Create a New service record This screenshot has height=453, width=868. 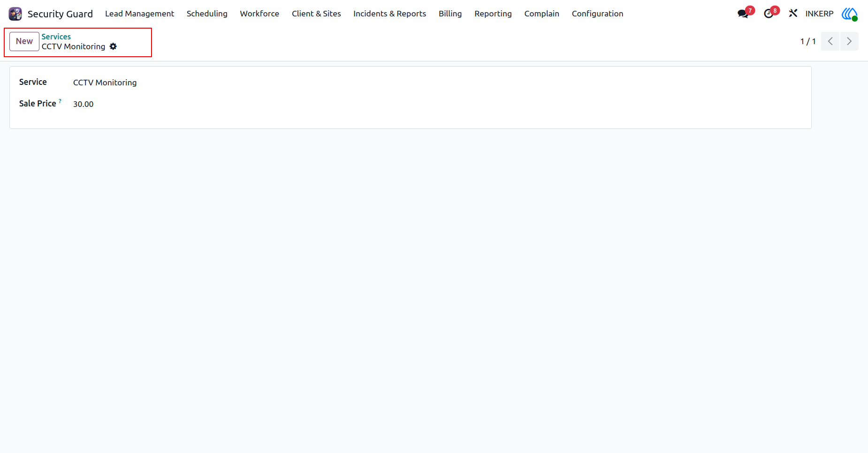coord(24,41)
